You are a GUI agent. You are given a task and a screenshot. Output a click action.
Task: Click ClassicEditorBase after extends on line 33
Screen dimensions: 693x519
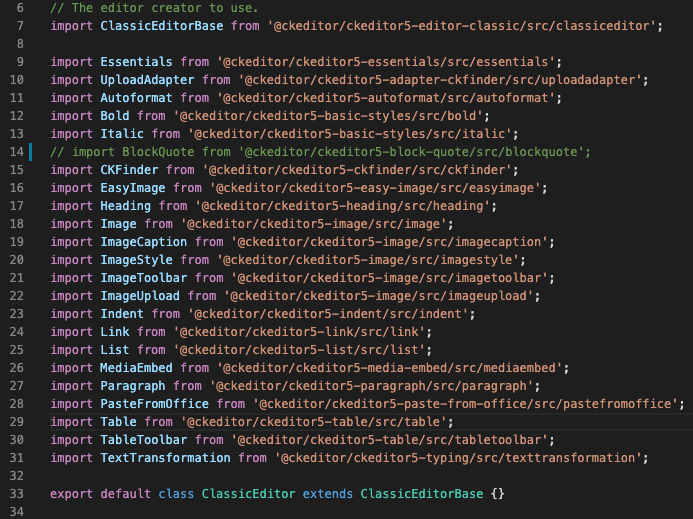(x=422, y=494)
